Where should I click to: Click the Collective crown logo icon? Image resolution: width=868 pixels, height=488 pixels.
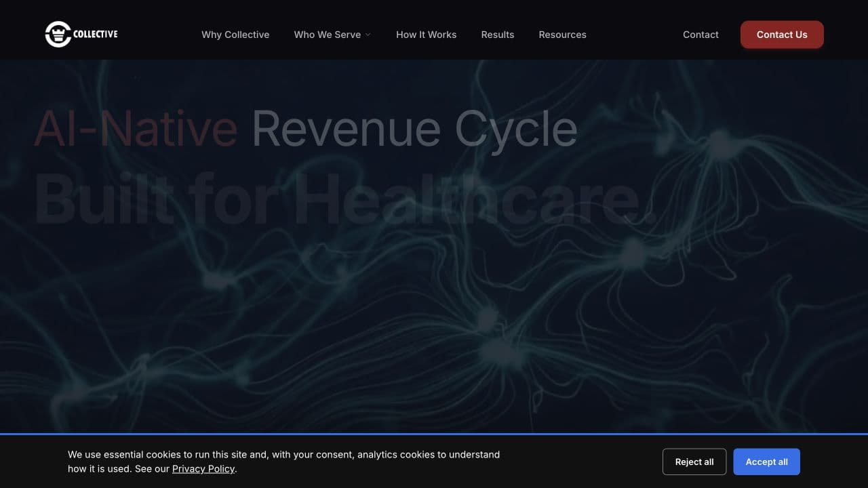click(58, 35)
